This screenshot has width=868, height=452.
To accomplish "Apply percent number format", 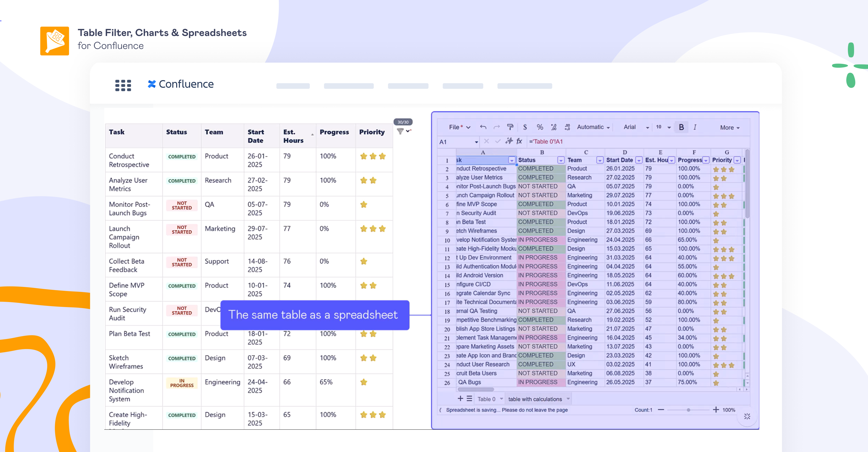I will (x=540, y=127).
